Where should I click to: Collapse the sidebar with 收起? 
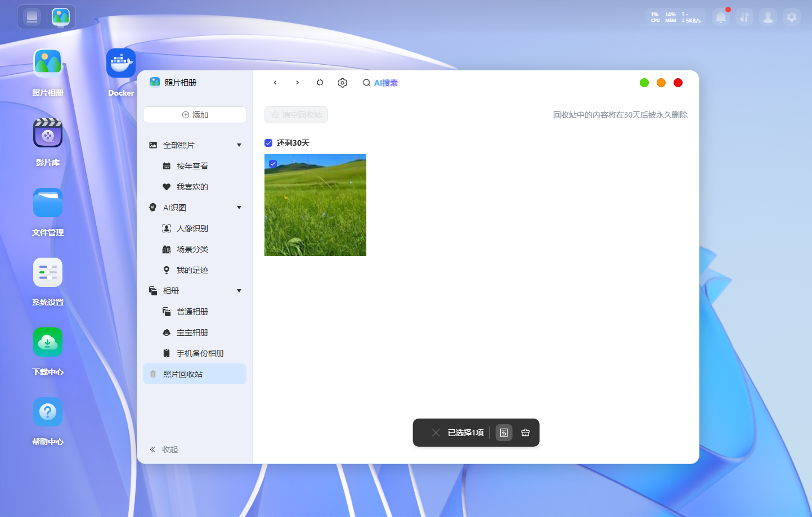164,449
